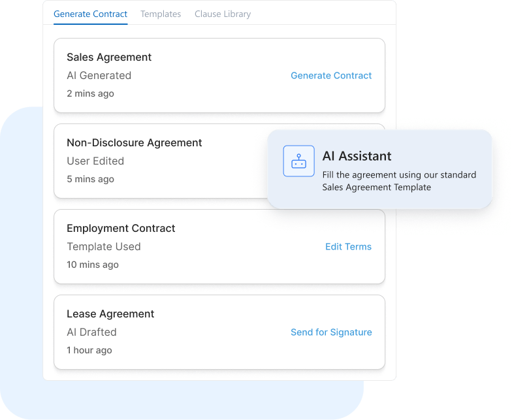The image size is (512, 420).
Task: Select the Non-Disclosure Agreement title
Action: 135,143
